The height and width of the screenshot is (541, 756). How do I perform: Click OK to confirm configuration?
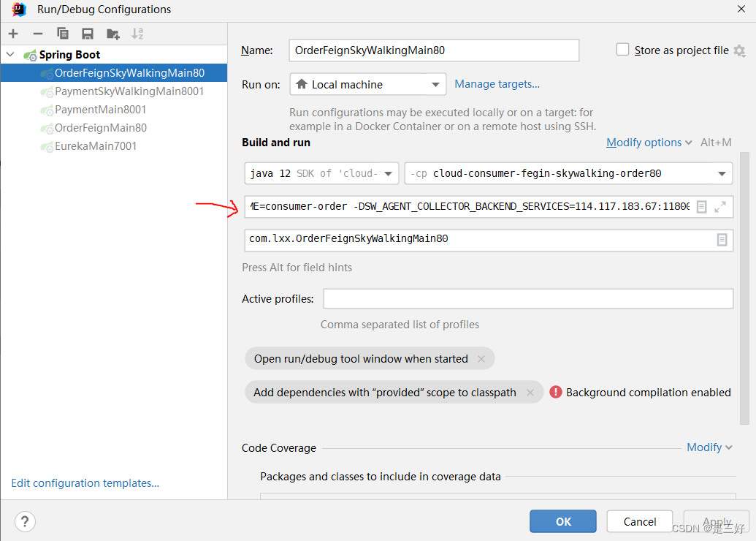[563, 521]
